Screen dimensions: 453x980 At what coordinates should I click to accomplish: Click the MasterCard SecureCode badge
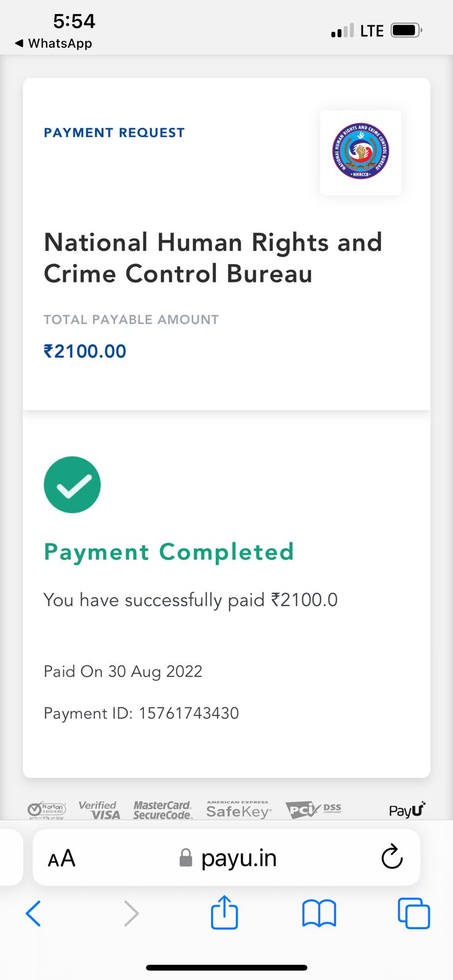tap(162, 810)
